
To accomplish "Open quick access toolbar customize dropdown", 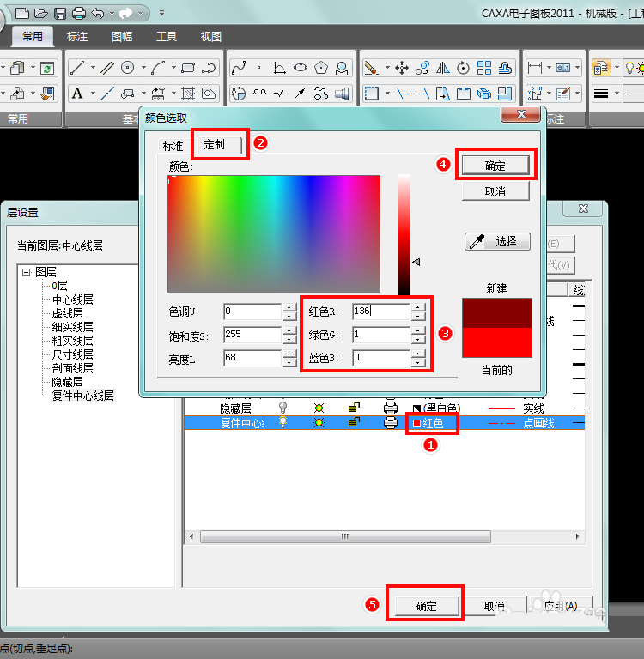I will [x=161, y=13].
